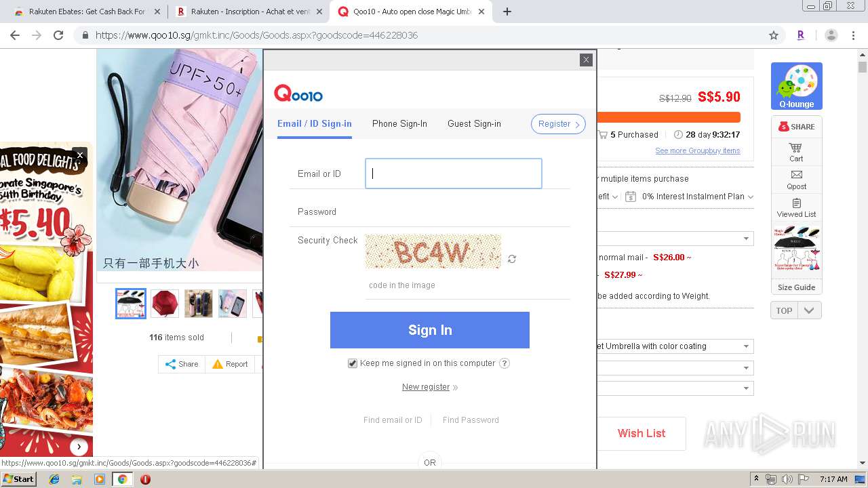Image resolution: width=868 pixels, height=488 pixels.
Task: Reload the page
Action: (58, 35)
